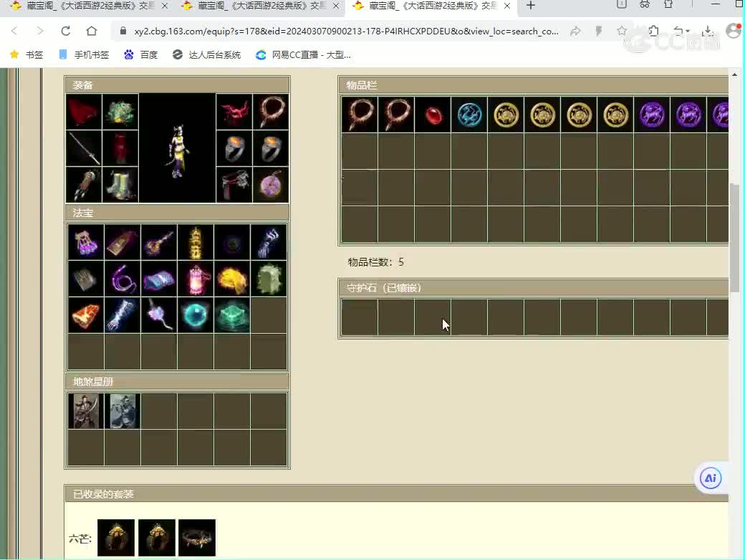Click the 物品栏 panel header
This screenshot has height=560, width=745.
point(533,85)
